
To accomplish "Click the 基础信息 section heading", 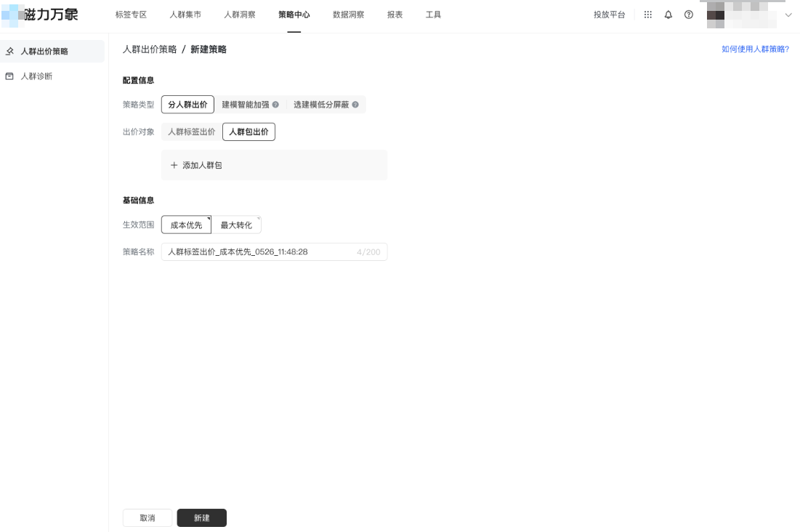I will coord(138,200).
